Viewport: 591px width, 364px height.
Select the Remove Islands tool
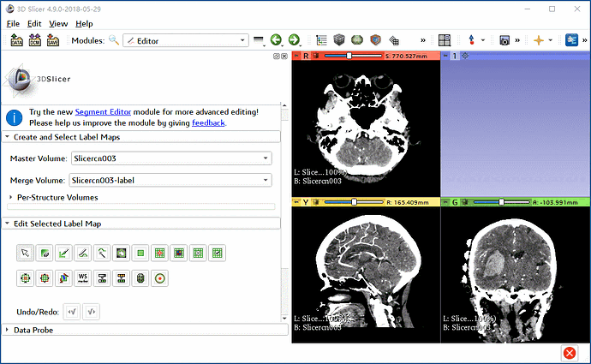coord(198,253)
